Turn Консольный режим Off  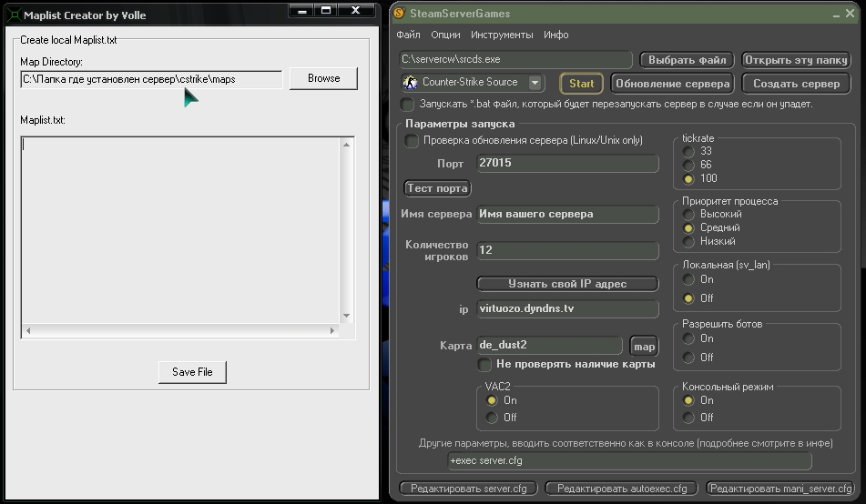click(688, 418)
